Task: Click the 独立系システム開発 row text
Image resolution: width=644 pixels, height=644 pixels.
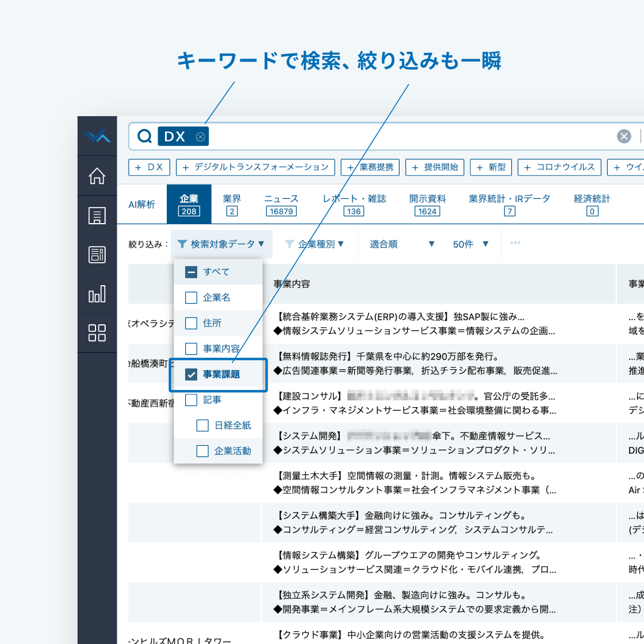Action: (x=415, y=601)
